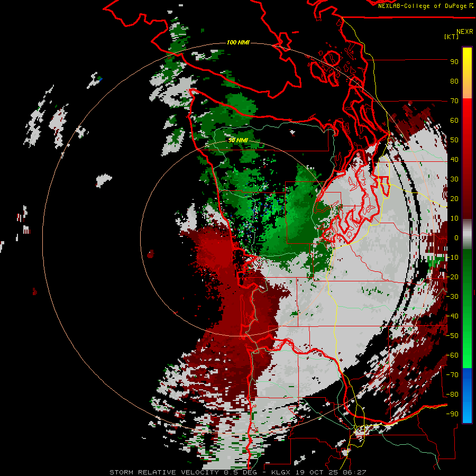
Task: Click the "-20" value on velocity scale
Action: (452, 277)
